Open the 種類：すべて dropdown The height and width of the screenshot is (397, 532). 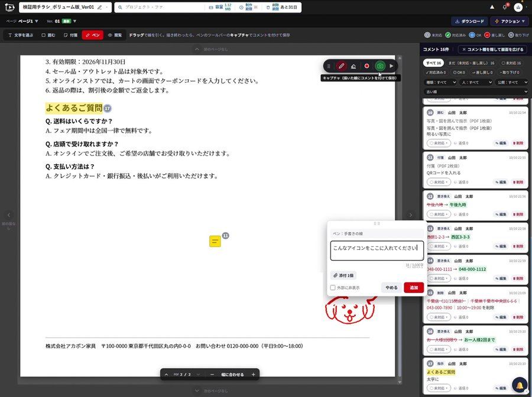click(x=440, y=82)
